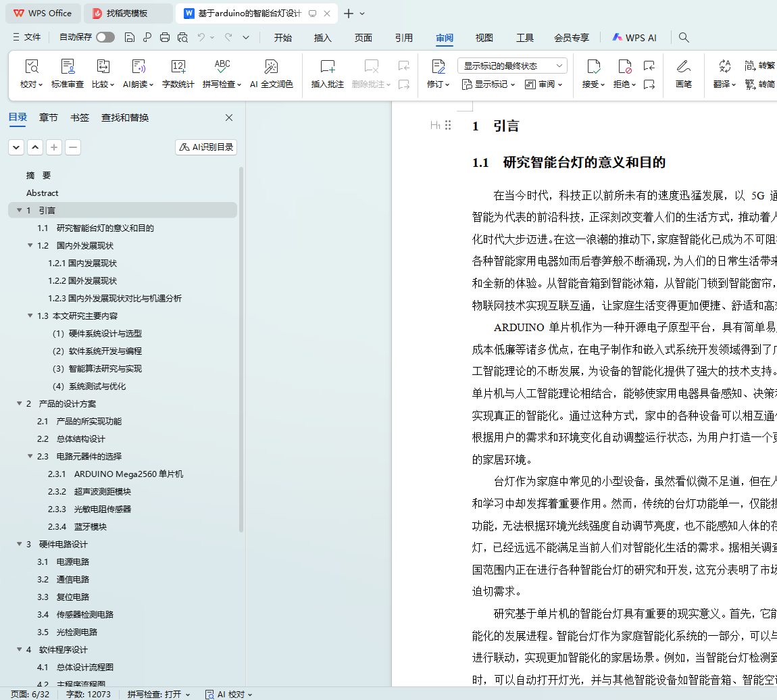
Task: Open the 拼写检查 status bar dropdown
Action: pyautogui.click(x=159, y=694)
